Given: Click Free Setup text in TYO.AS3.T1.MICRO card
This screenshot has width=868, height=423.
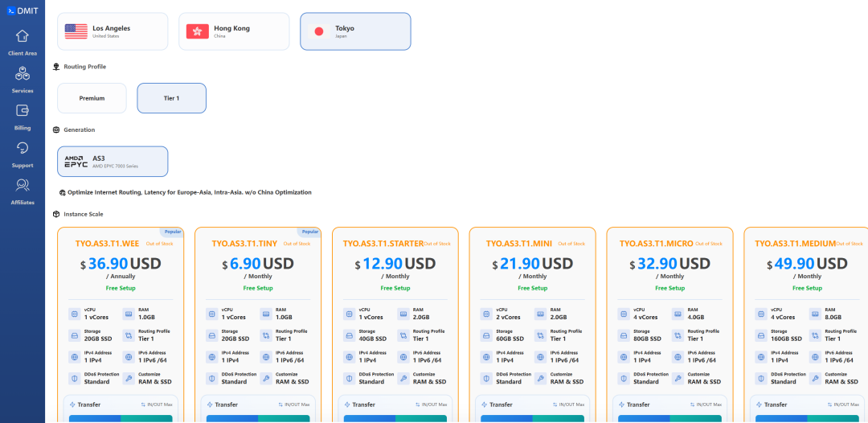Looking at the screenshot, I should pyautogui.click(x=669, y=288).
